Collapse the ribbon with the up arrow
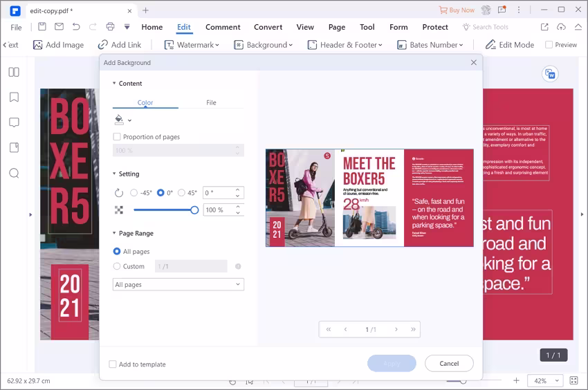Image resolution: width=588 pixels, height=390 pixels. tap(578, 27)
